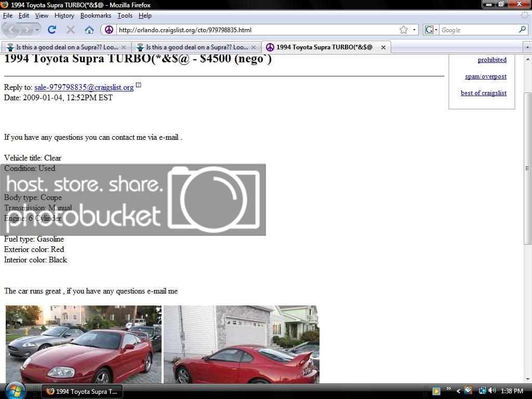Click the sale-979798835@craigslist.org email link
The height and width of the screenshot is (399, 532).
tap(84, 87)
